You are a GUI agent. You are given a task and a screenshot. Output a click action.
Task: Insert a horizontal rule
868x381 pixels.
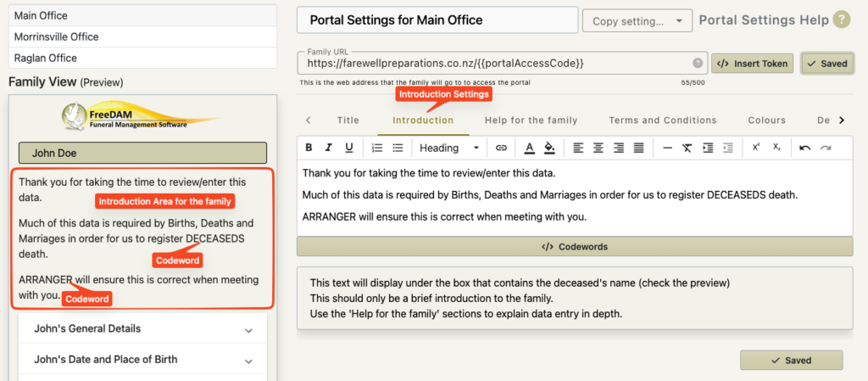[x=667, y=148]
